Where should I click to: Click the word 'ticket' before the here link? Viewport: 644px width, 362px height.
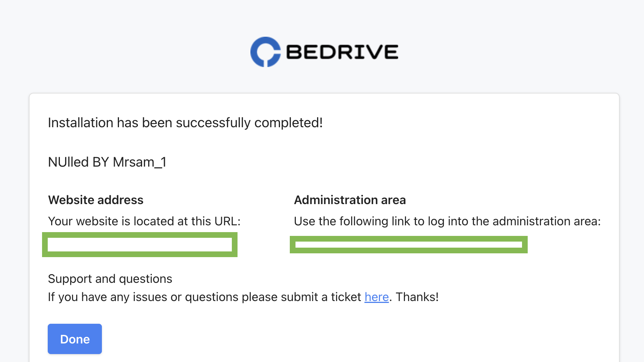click(346, 297)
